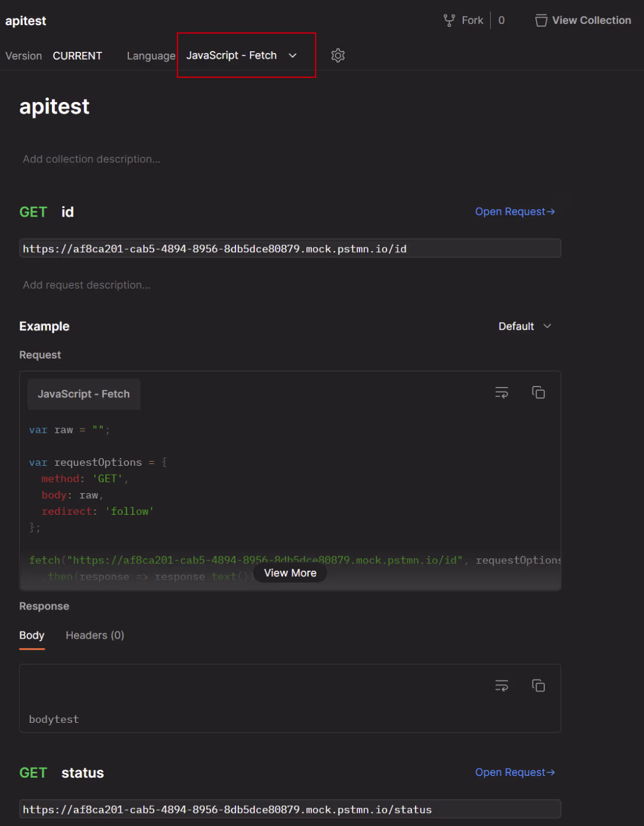The image size is (644, 826).
Task: Click the bodytest response text
Action: click(54, 719)
